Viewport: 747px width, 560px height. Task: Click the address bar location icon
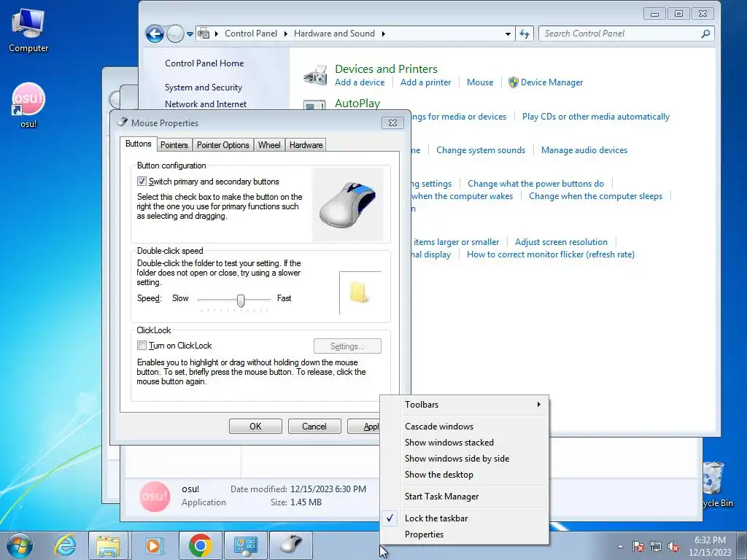pos(204,34)
